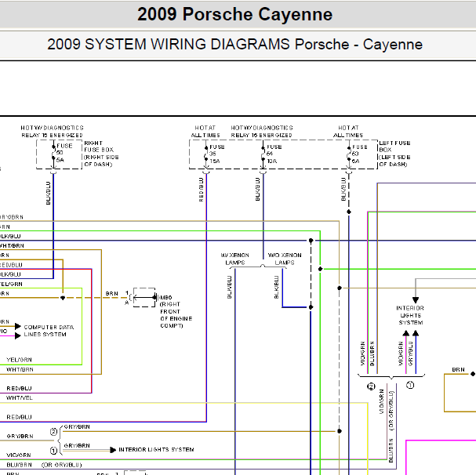
Task: Click the horizontal '(OR GRY/BLU)' note beside BLU/BRN
Action: [x=62, y=465]
